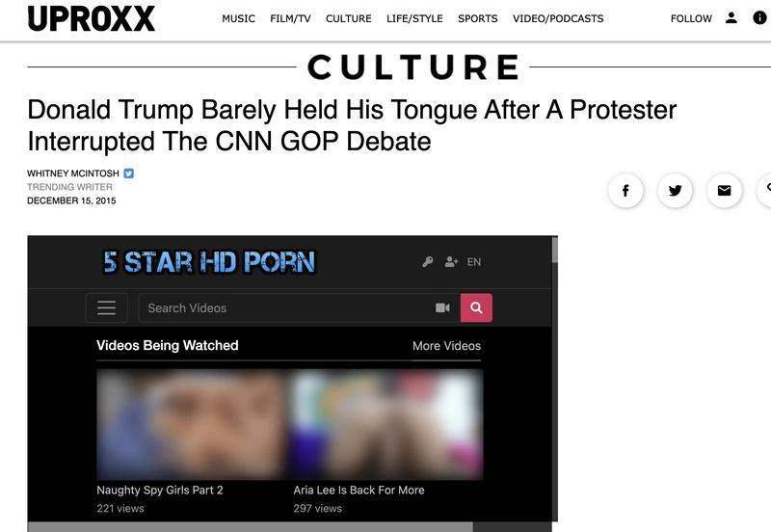This screenshot has height=532, width=771.
Task: Open the hamburger menu in embedded page
Action: click(106, 307)
